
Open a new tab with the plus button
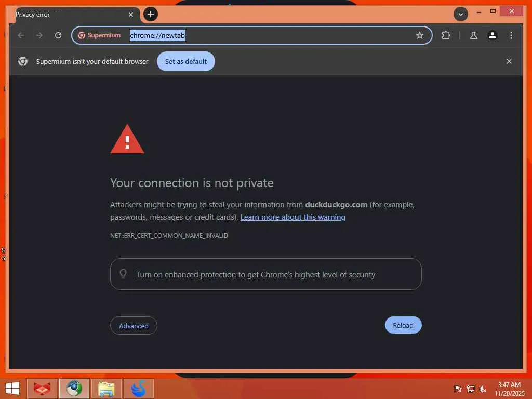coord(151,14)
